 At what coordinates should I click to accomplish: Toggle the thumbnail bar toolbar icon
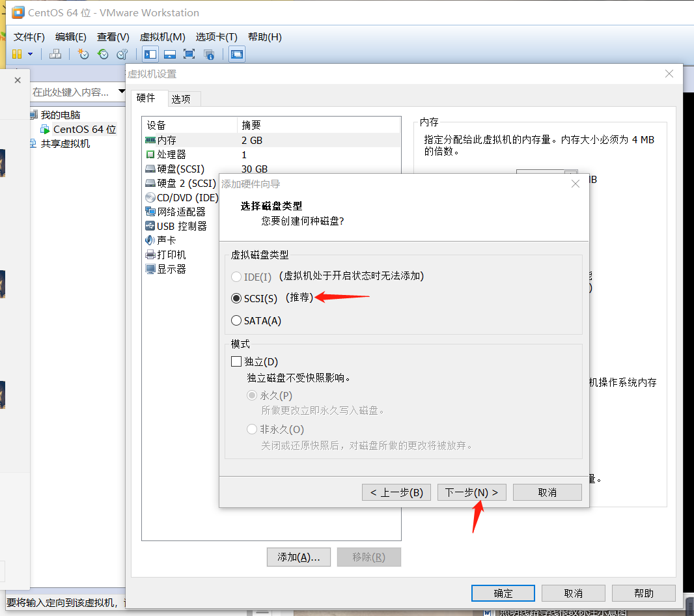coord(170,54)
